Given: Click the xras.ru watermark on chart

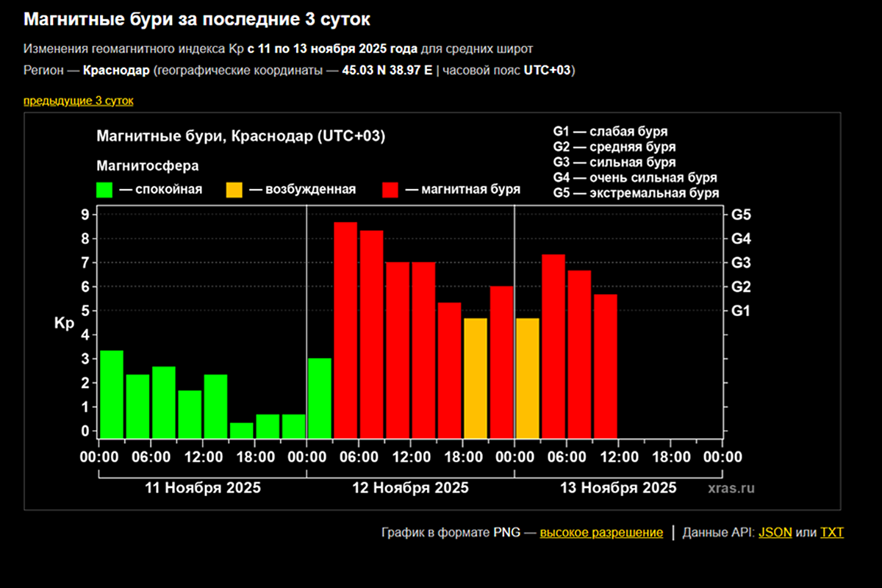Looking at the screenshot, I should coord(731,487).
